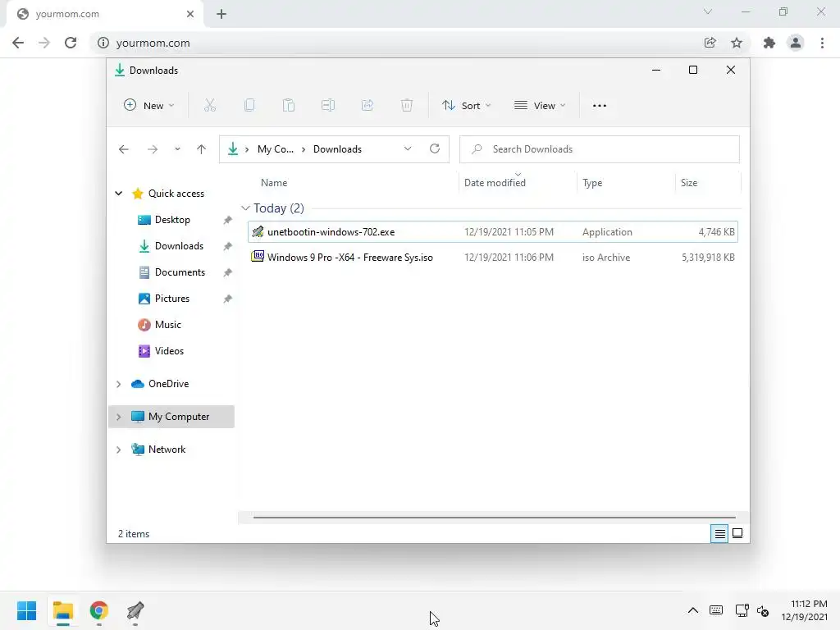Click the Downloads breadcrumb segment
Screen dimensions: 840x630
coord(337,149)
